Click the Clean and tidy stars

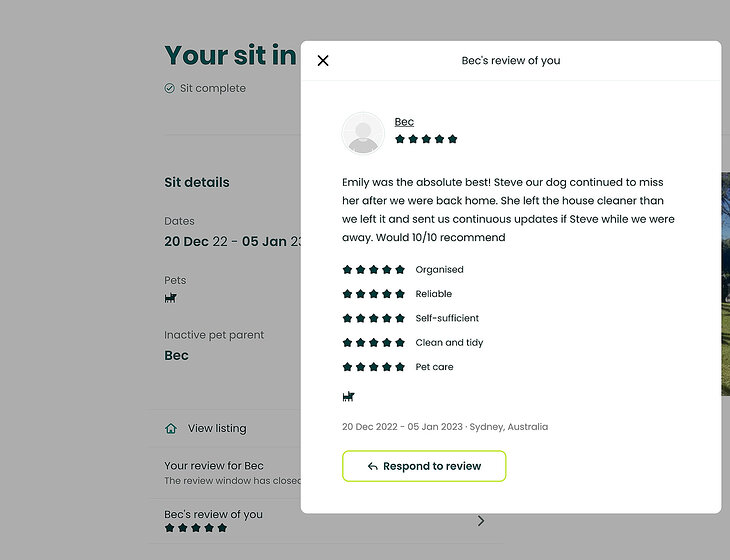point(373,343)
